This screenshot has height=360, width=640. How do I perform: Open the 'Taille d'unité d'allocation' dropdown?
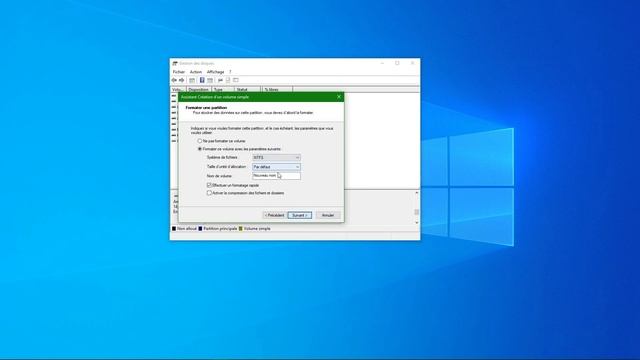(x=276, y=167)
